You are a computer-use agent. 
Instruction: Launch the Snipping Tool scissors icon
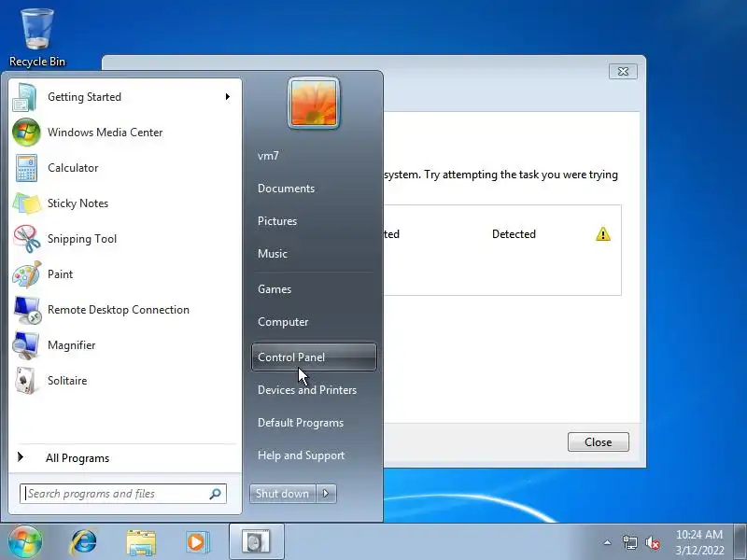click(x=27, y=239)
